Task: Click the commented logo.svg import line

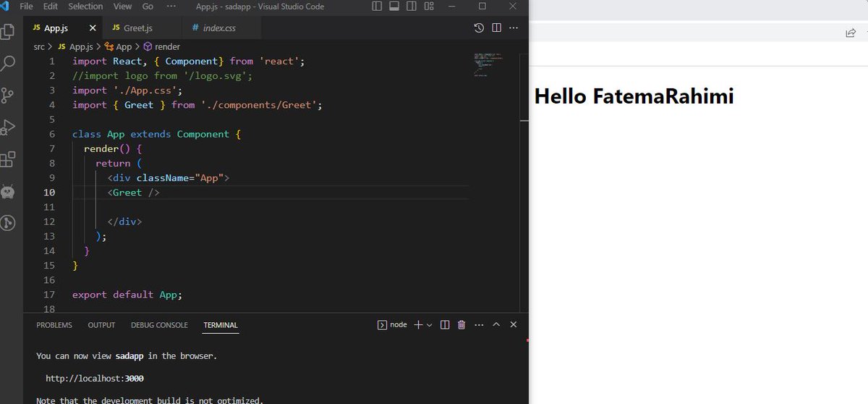Action: coord(162,76)
